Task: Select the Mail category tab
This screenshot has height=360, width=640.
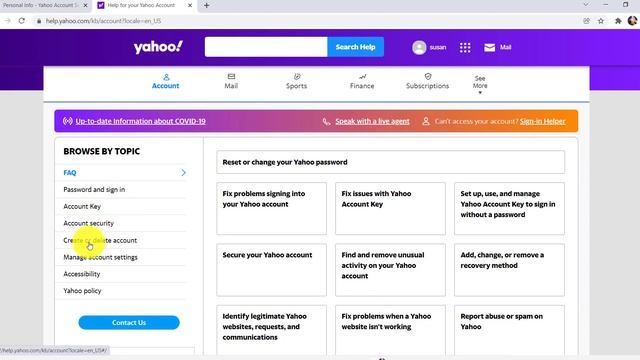Action: (231, 82)
